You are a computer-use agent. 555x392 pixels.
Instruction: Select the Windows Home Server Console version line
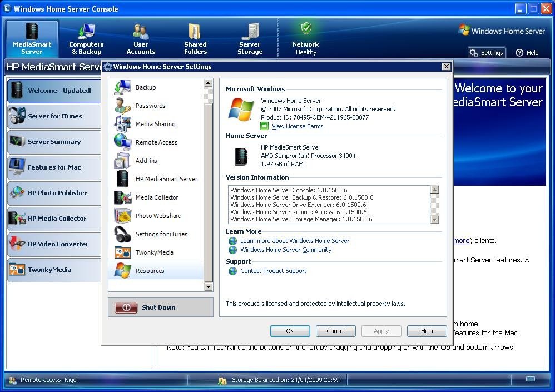pyautogui.click(x=289, y=190)
